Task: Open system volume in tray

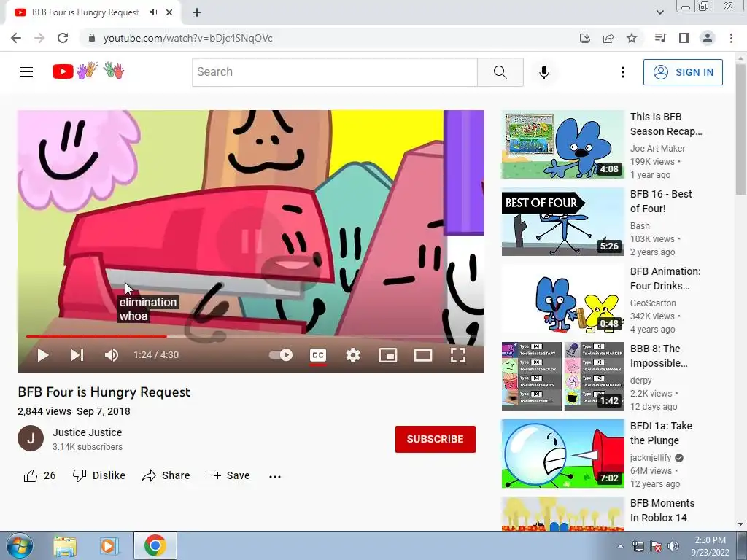Action: point(673,546)
